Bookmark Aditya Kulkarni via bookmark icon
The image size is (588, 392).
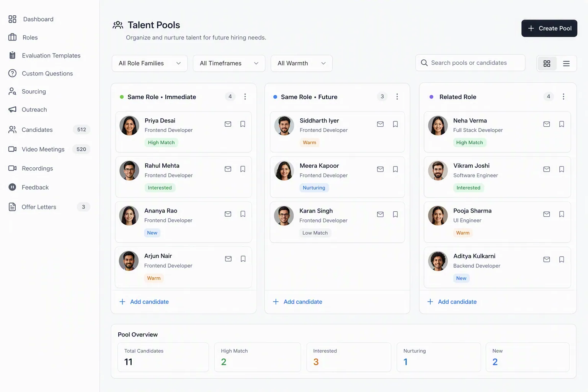pos(562,260)
